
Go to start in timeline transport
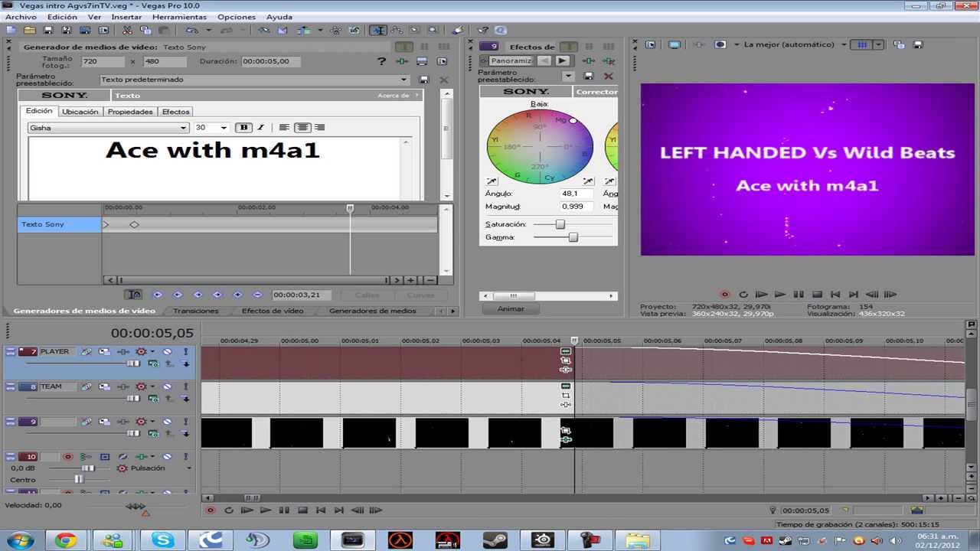[321, 510]
